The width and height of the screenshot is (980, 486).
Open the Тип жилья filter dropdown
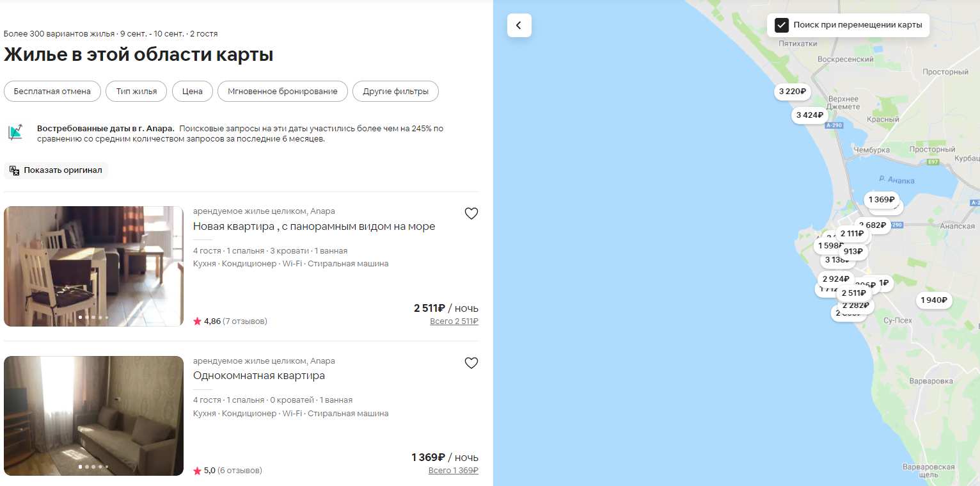tap(136, 91)
